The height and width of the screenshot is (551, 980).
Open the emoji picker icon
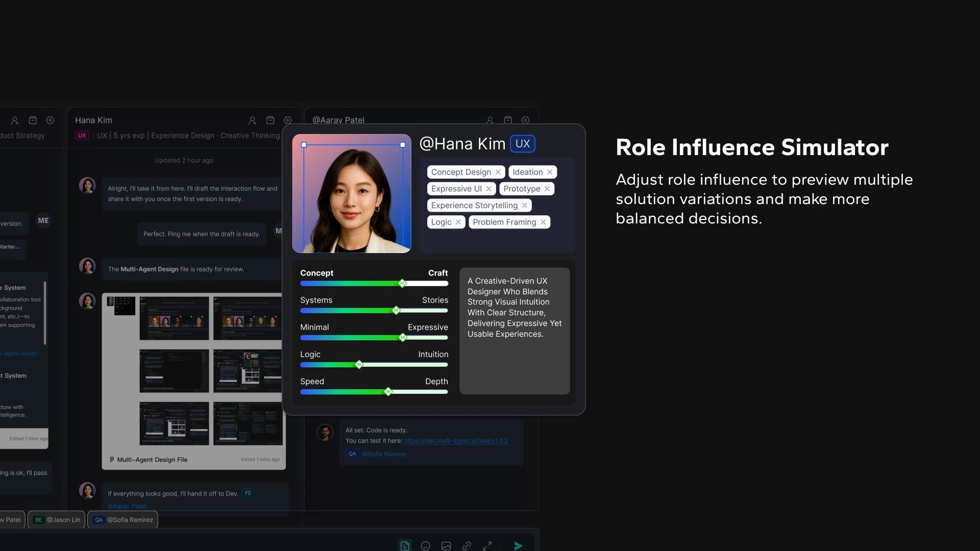point(425,546)
